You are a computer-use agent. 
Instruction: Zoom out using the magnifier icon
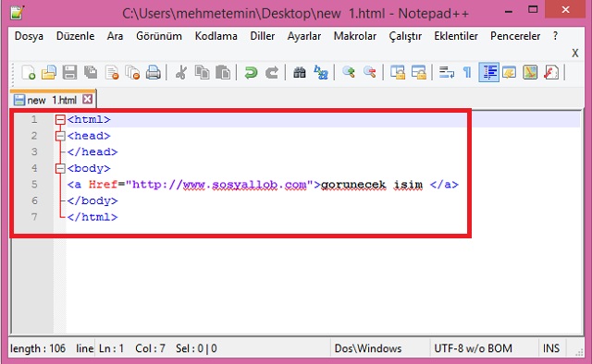coord(370,72)
